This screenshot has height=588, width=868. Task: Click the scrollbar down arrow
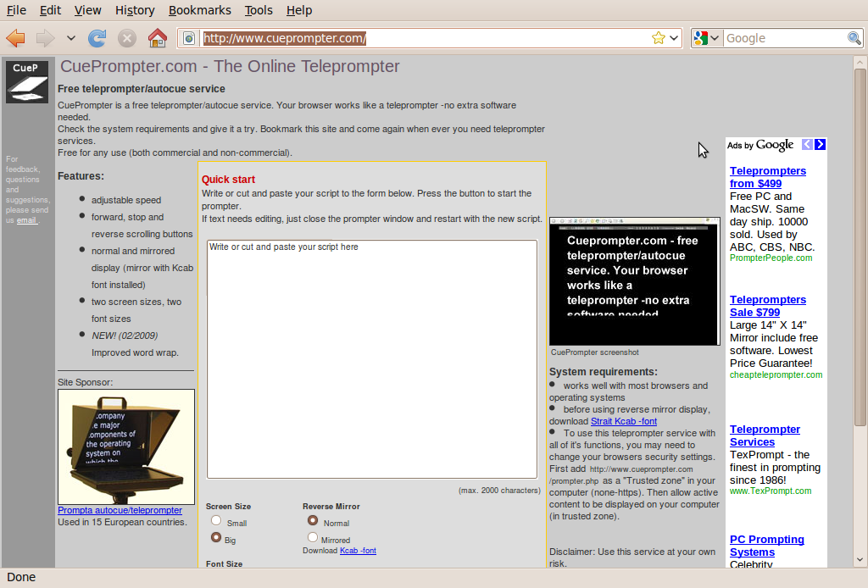(x=860, y=560)
